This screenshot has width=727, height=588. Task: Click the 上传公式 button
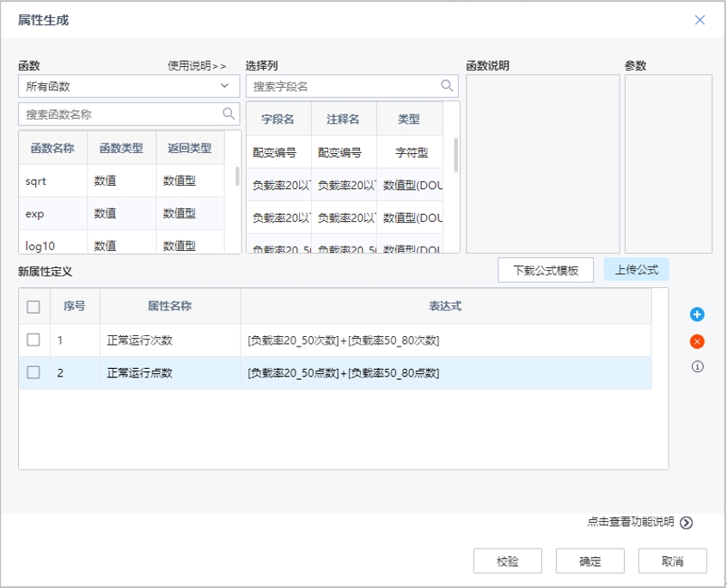[636, 269]
